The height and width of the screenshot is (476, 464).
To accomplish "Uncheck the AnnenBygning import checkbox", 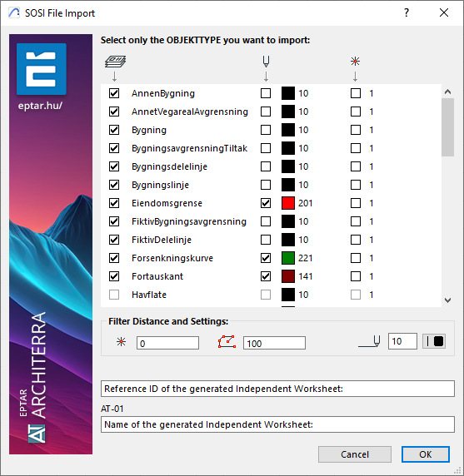I will point(114,93).
